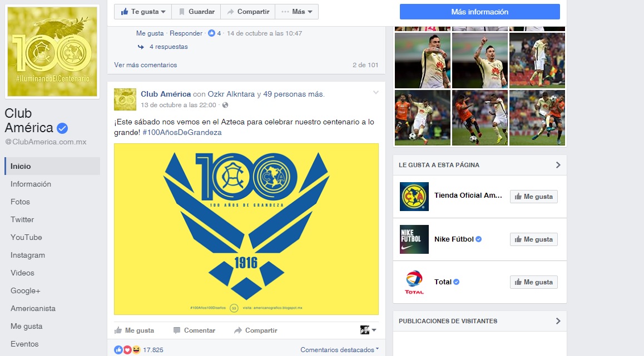This screenshot has width=644, height=356.
Task: Click the Club América post avatar
Action: click(x=125, y=99)
